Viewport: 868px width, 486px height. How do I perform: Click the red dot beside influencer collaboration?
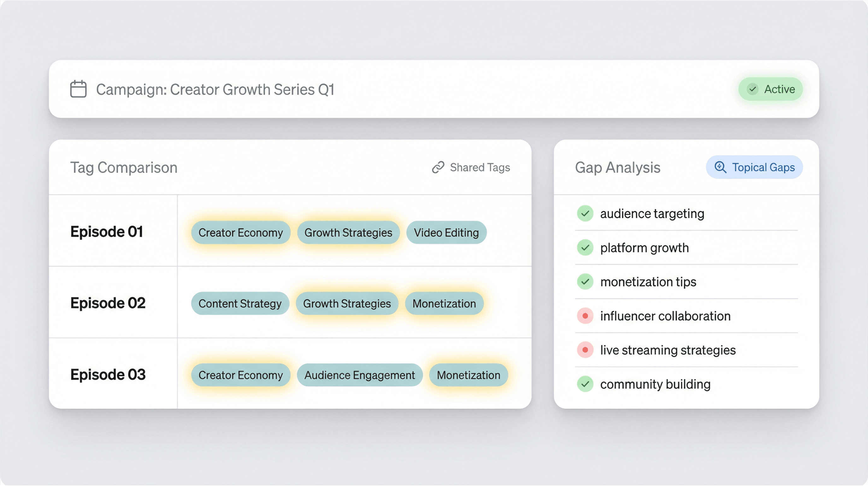click(585, 316)
